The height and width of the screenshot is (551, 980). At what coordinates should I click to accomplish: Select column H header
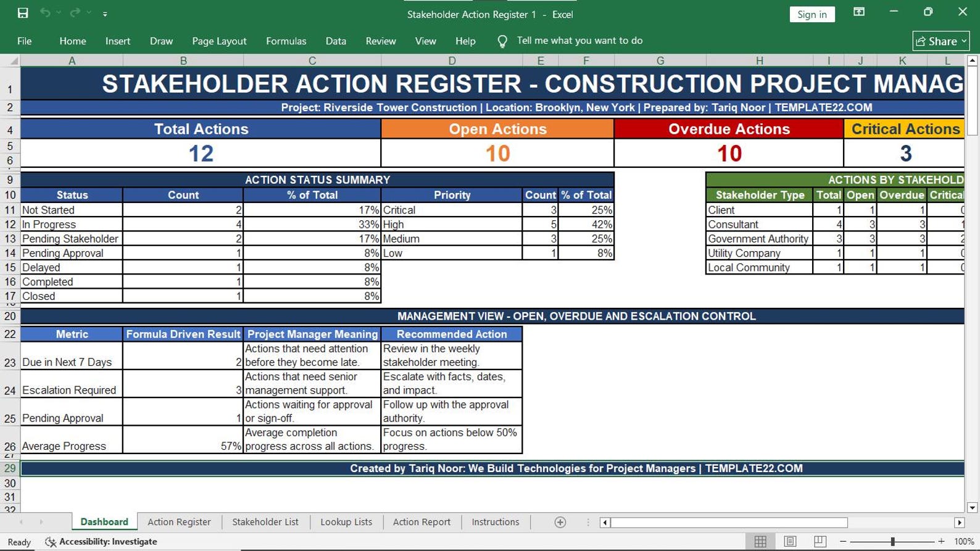pyautogui.click(x=759, y=60)
